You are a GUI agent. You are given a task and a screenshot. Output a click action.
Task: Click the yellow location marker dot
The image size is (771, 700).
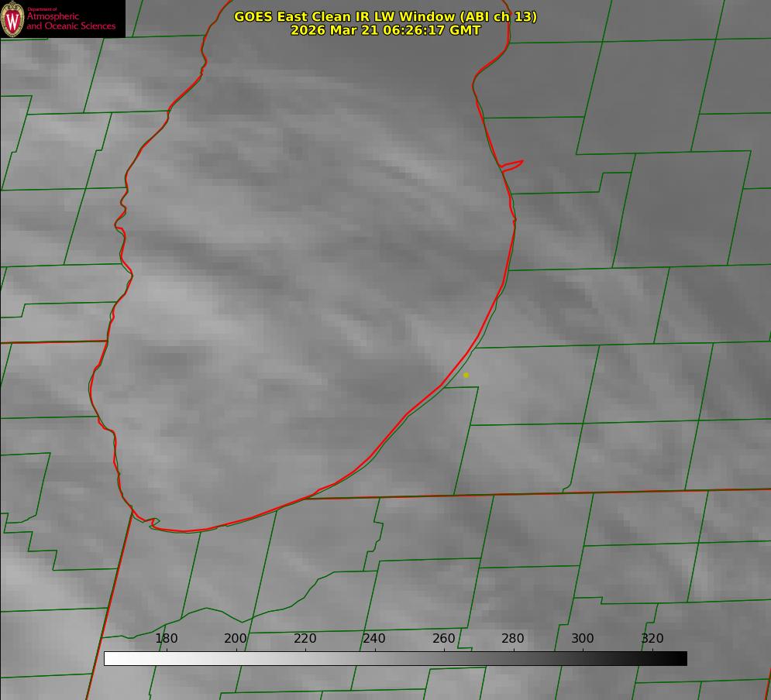tap(466, 375)
